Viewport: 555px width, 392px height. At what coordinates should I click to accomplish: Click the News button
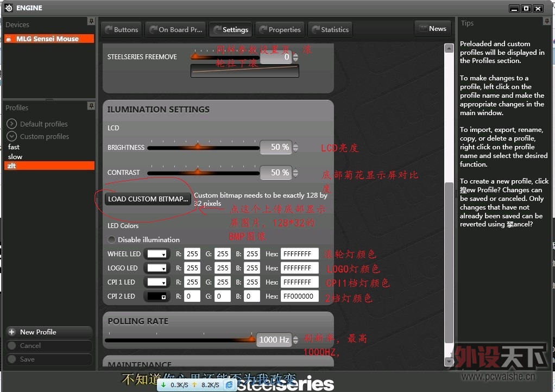point(432,28)
